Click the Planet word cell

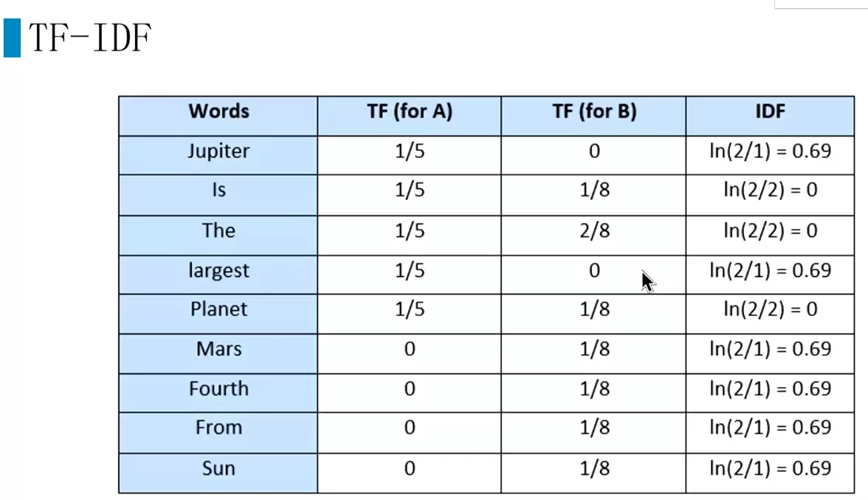[218, 314]
